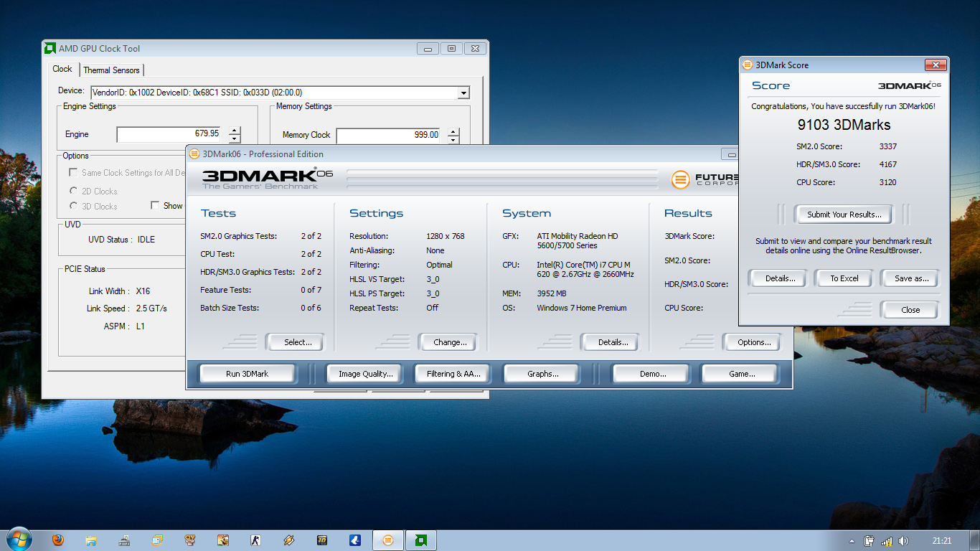Launch Firefox from the taskbar

58,540
